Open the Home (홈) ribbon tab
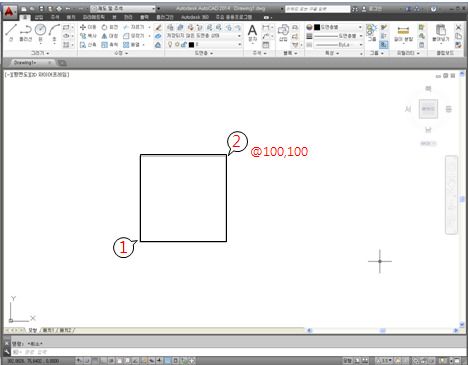This screenshot has width=468, height=365. pos(25,17)
